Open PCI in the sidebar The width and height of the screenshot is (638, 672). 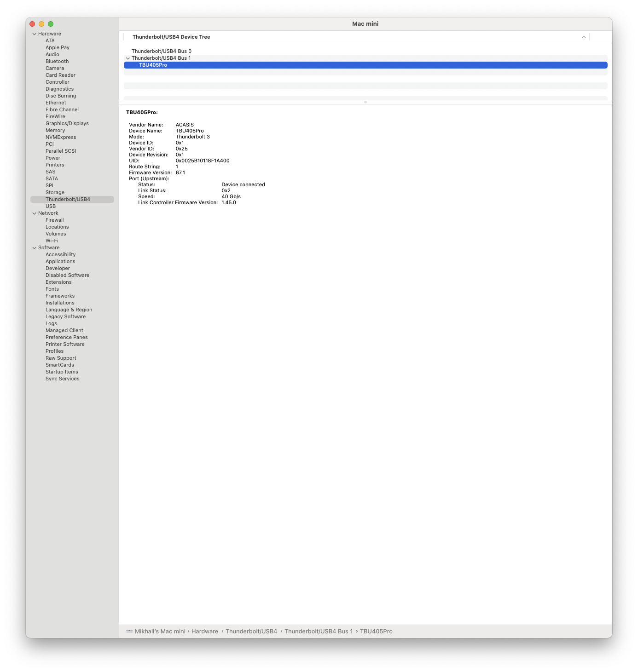coord(50,144)
